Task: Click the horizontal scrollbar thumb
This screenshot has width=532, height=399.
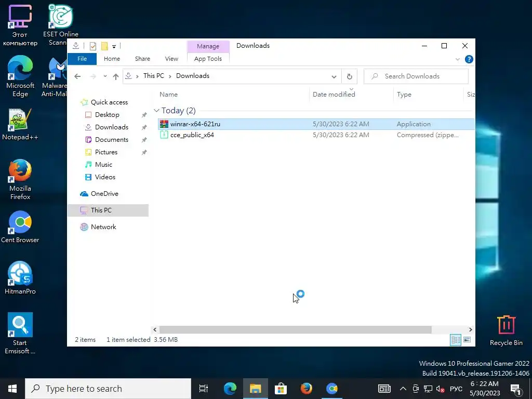Action: click(295, 330)
